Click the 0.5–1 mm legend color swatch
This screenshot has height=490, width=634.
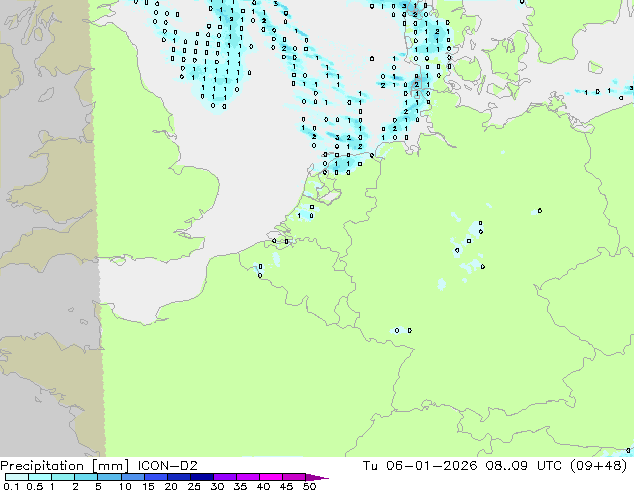[40, 477]
